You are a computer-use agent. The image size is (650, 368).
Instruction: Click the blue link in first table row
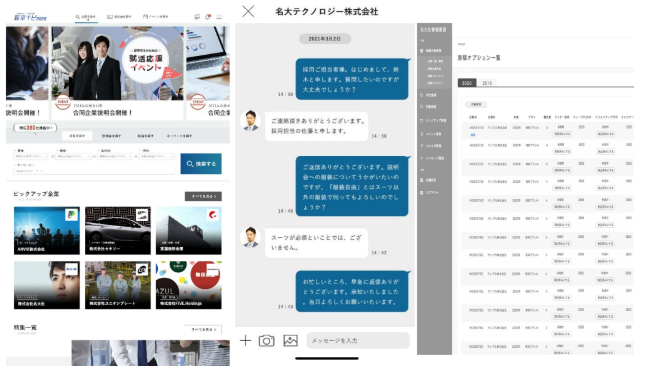tap(473, 135)
